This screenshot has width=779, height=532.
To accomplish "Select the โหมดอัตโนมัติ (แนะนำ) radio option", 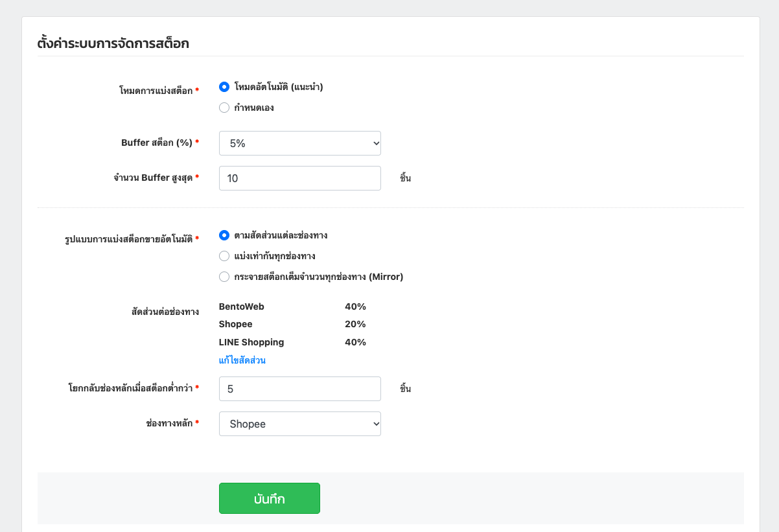I will click(224, 87).
